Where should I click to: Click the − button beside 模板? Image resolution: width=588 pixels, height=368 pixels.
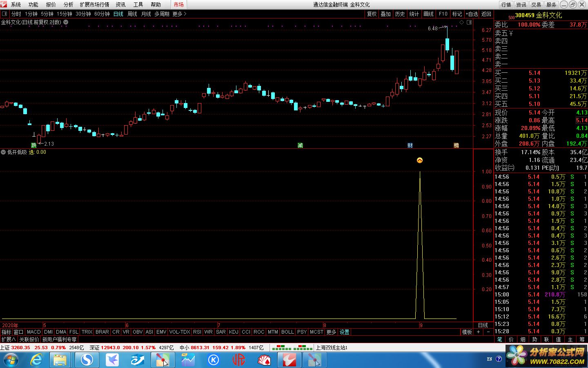(x=488, y=332)
